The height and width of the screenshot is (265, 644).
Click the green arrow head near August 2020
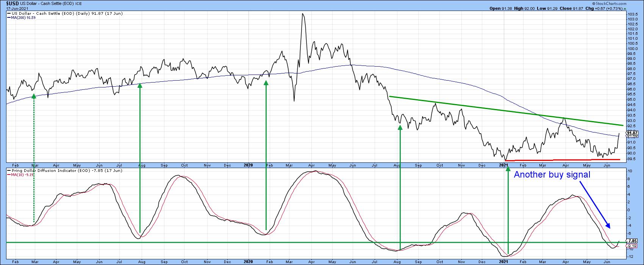[400, 127]
